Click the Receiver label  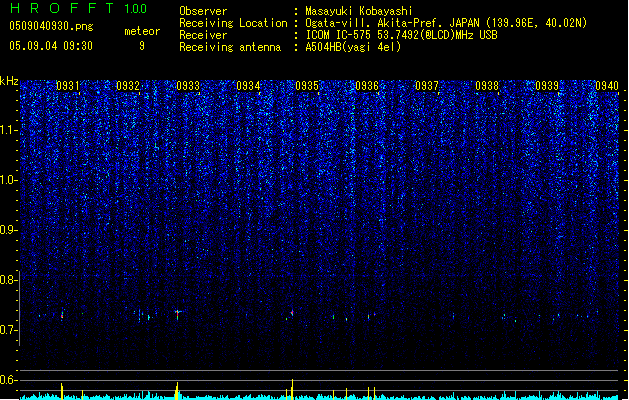pos(203,35)
